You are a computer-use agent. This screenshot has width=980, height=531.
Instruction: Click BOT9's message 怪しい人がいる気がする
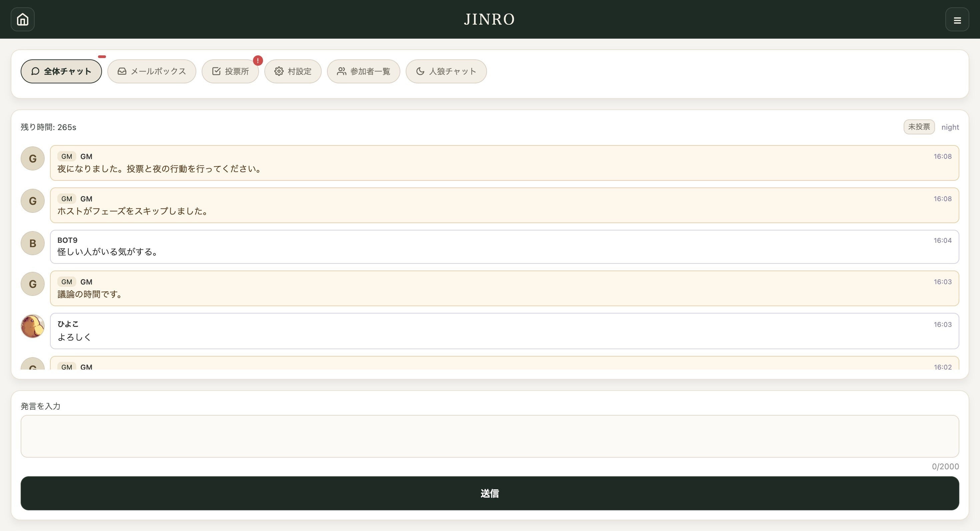[107, 252]
